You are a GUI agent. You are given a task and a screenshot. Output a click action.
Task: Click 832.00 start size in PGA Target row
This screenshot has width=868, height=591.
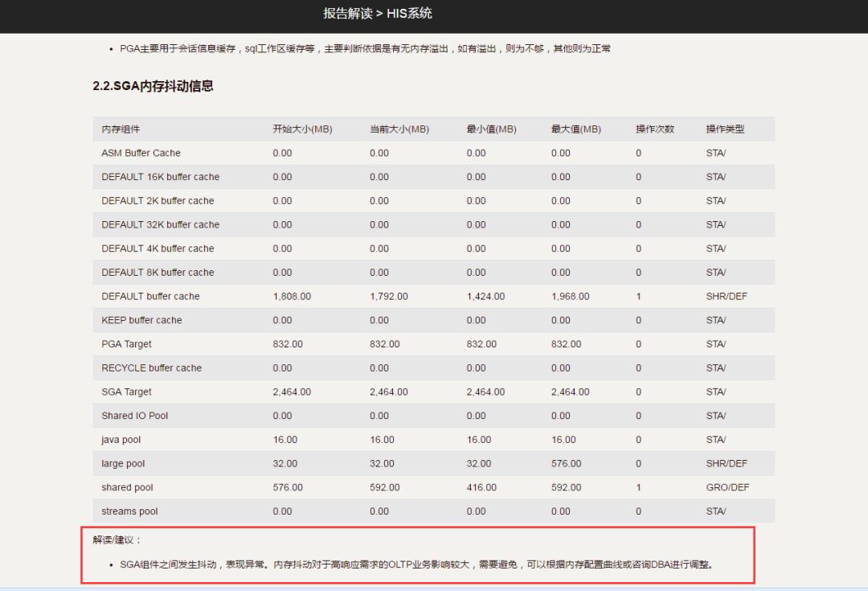[x=287, y=344]
